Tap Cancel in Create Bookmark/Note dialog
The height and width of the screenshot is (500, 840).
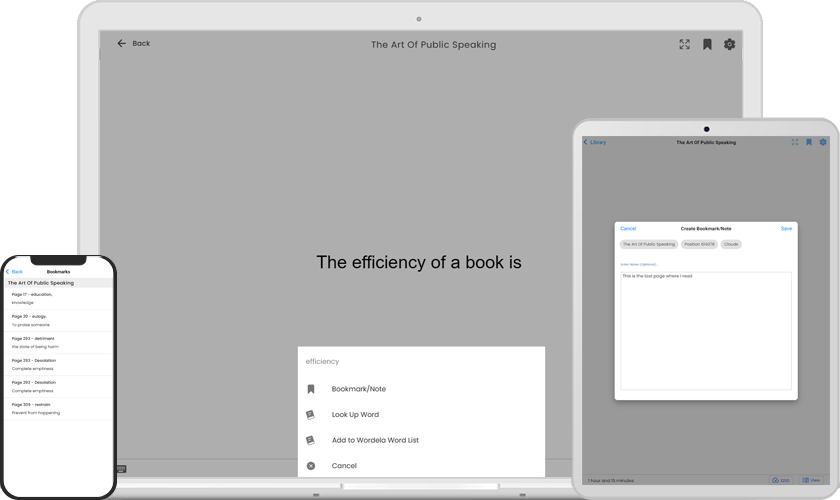tap(628, 229)
